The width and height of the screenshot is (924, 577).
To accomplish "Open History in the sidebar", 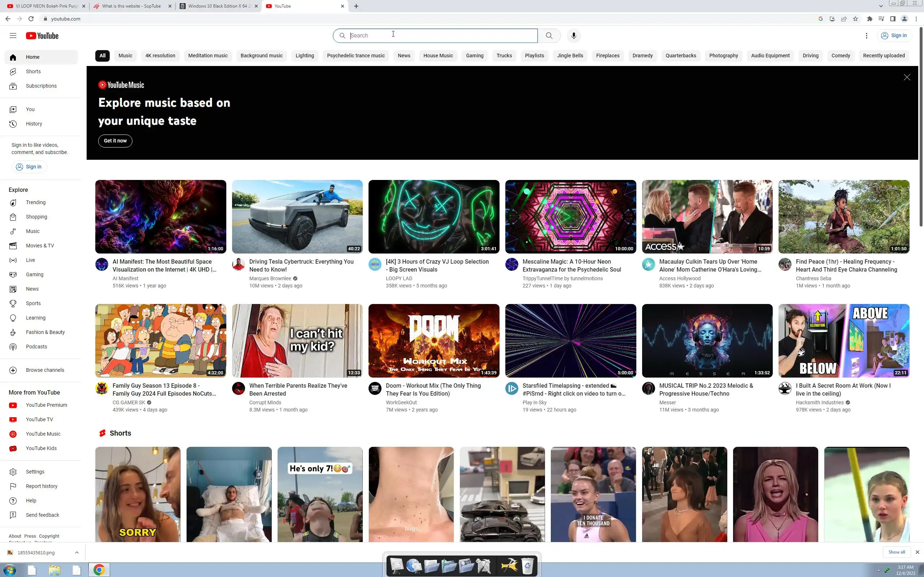I will click(x=34, y=124).
